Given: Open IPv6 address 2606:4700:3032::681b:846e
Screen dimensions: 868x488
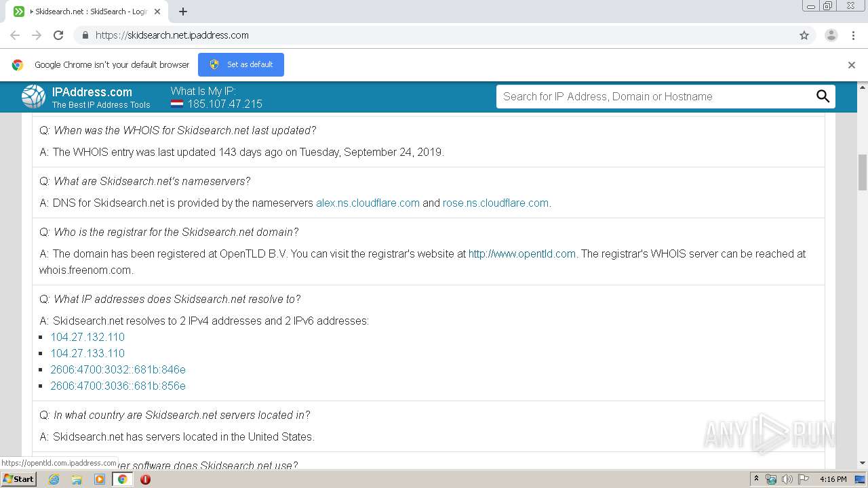Looking at the screenshot, I should coord(118,369).
